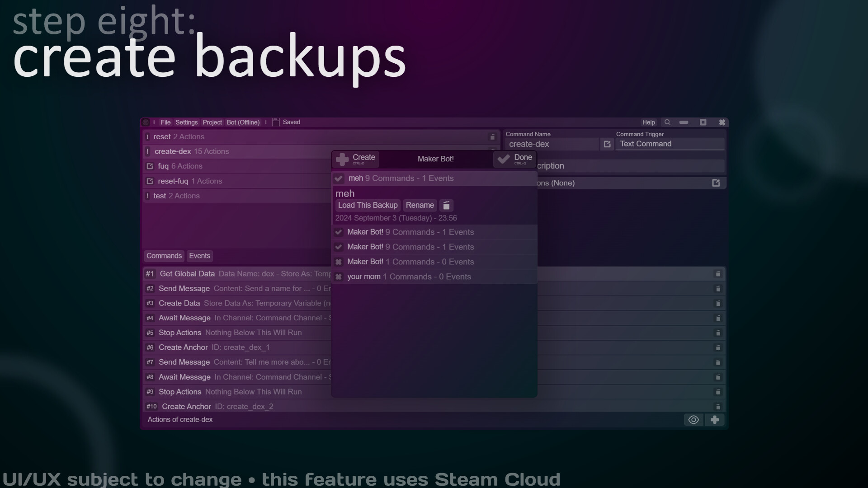Click the Saved floppy disk icon

(x=276, y=122)
